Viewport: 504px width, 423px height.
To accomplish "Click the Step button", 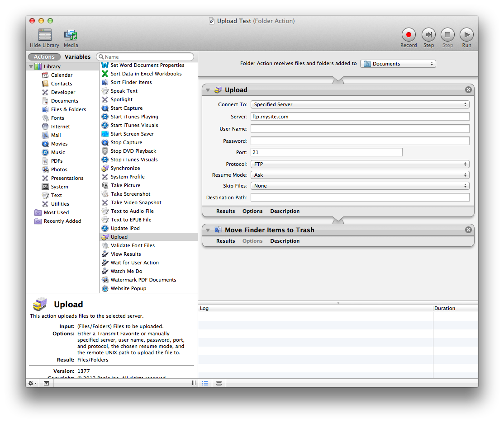I will tap(428, 35).
